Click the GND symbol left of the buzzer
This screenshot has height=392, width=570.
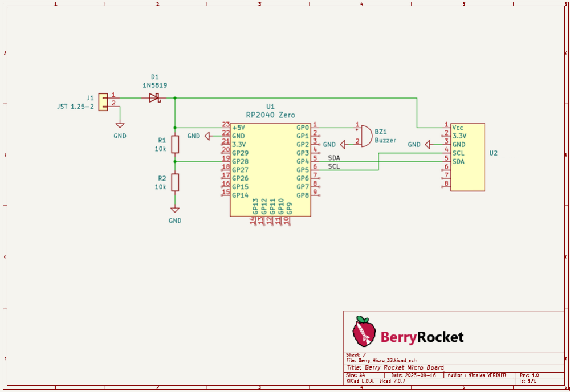click(343, 145)
